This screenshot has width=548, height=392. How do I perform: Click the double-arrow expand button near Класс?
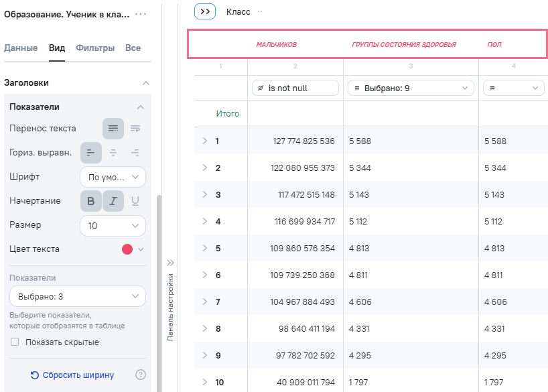205,11
